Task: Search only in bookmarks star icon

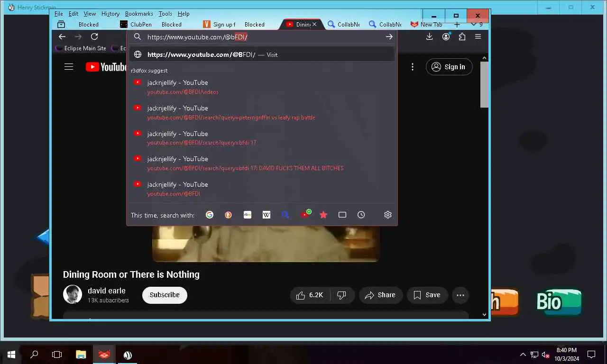Action: pyautogui.click(x=323, y=215)
